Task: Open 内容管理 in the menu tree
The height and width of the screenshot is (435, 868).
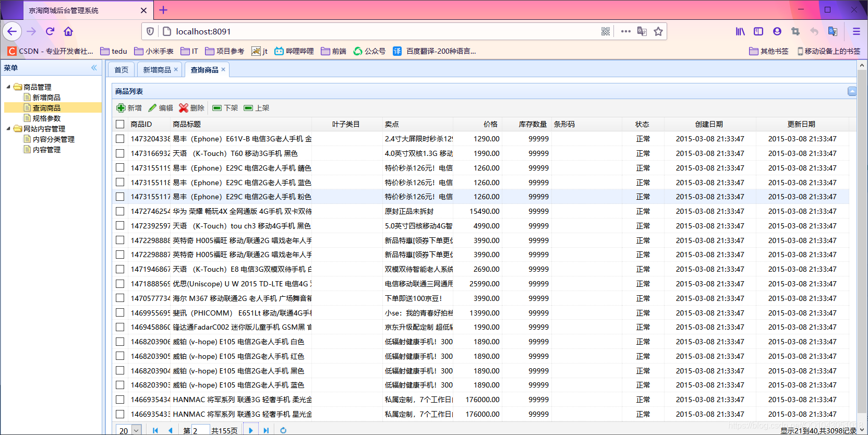Action: click(x=46, y=150)
